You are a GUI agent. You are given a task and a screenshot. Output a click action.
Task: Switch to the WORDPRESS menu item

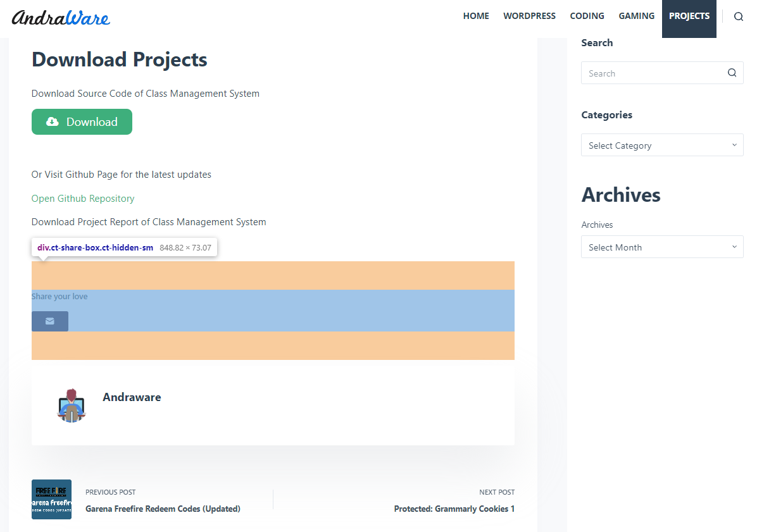[529, 16]
